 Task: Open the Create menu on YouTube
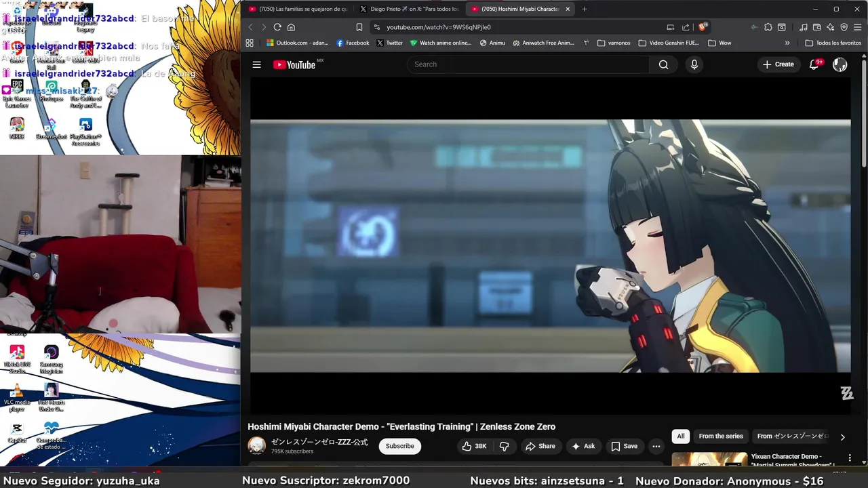pyautogui.click(x=778, y=64)
